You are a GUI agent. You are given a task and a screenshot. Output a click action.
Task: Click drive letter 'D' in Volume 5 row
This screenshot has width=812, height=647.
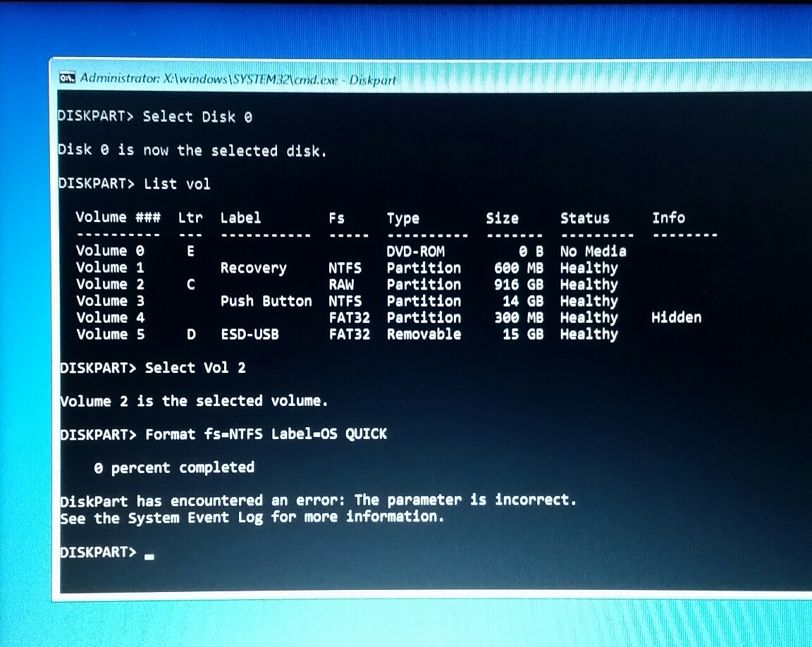pos(191,334)
